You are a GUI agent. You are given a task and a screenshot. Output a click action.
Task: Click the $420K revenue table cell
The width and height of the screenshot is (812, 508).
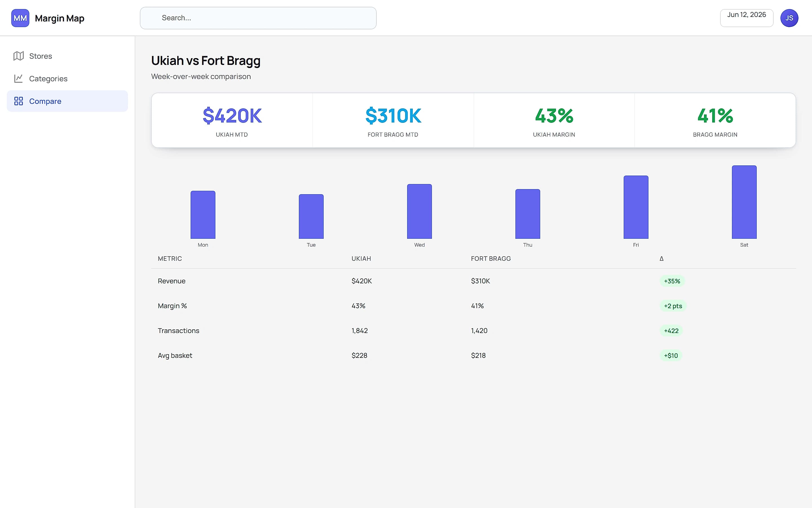click(x=362, y=281)
